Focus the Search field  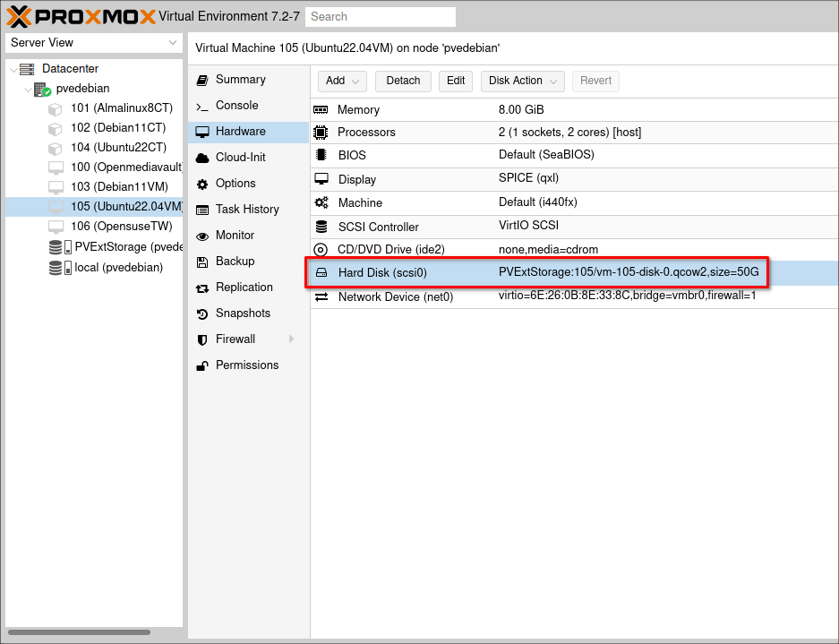click(381, 17)
